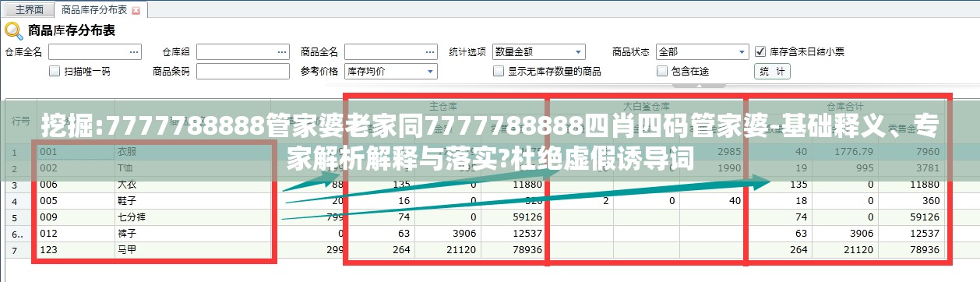Click into the 商品条码 input box
Viewport: 980px width, 282px height.
click(x=243, y=71)
